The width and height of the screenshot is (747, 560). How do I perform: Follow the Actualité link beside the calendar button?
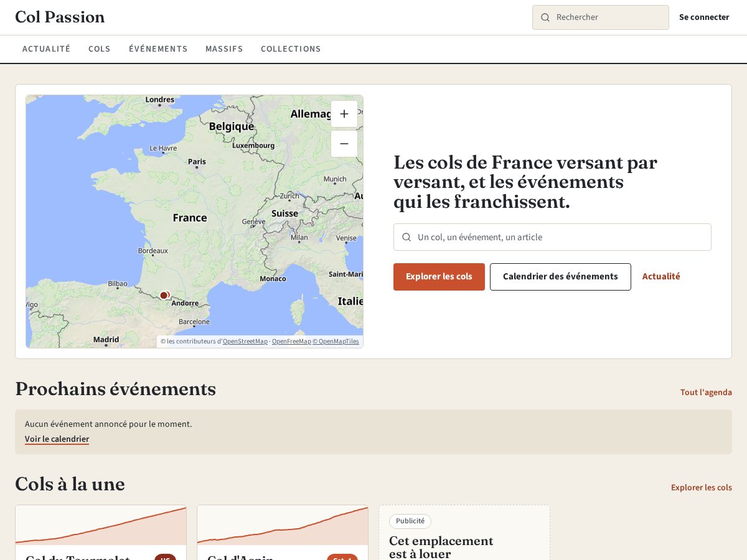661,277
